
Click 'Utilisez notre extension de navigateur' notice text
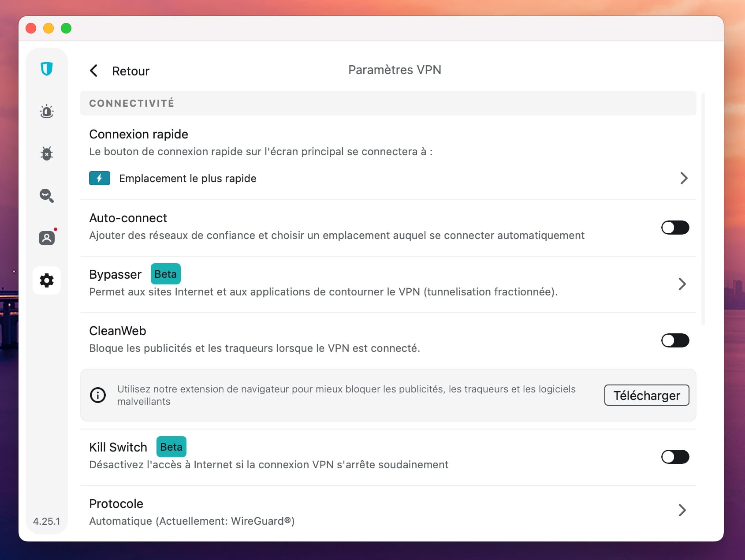pyautogui.click(x=346, y=395)
